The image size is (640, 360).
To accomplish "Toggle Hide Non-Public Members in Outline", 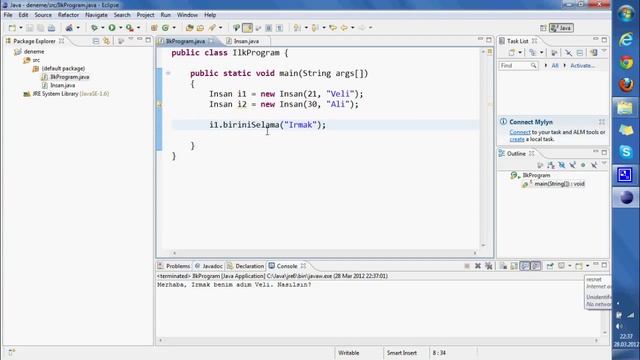I will tap(583, 165).
